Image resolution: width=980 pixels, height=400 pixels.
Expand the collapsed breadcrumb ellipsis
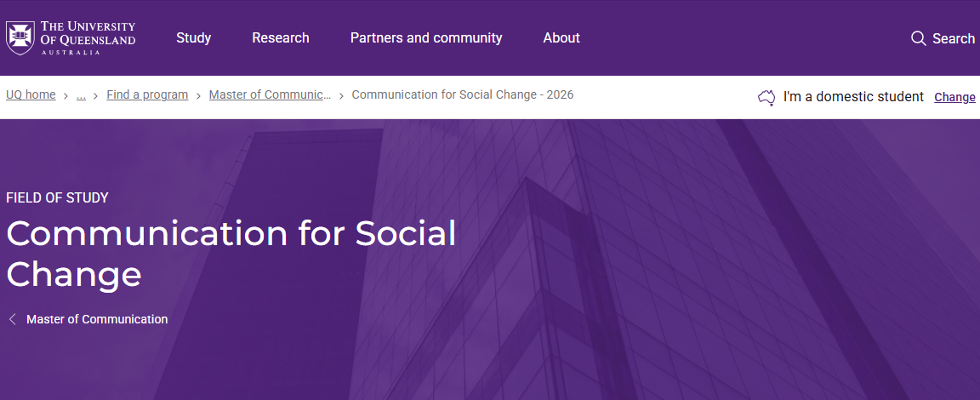click(81, 94)
